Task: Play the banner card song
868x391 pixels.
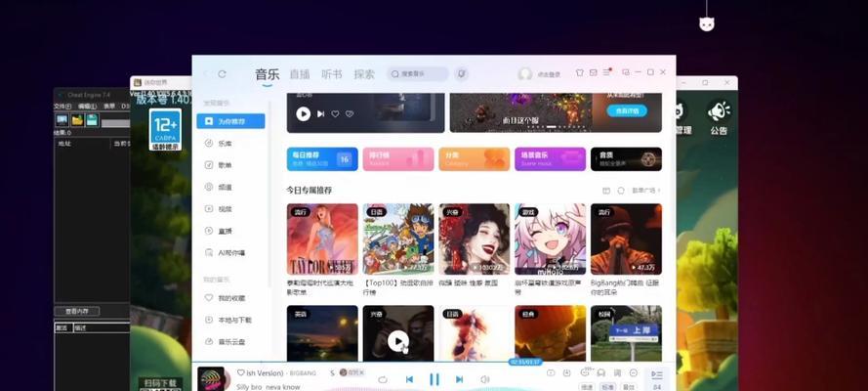Action: coord(303,114)
